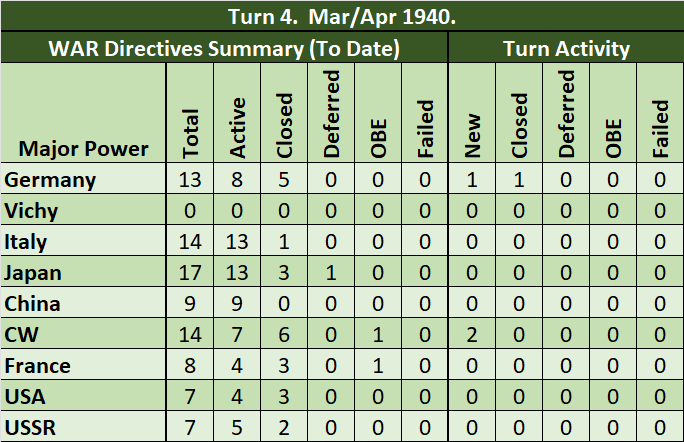The width and height of the screenshot is (684, 442).
Task: Select China's Total cell '9'
Action: click(190, 304)
